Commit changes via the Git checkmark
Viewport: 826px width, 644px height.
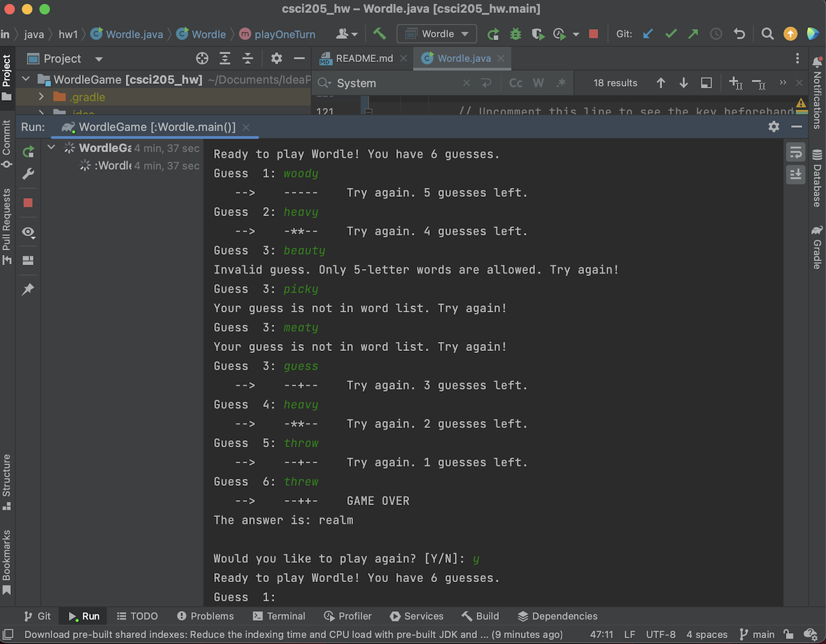pyautogui.click(x=670, y=34)
